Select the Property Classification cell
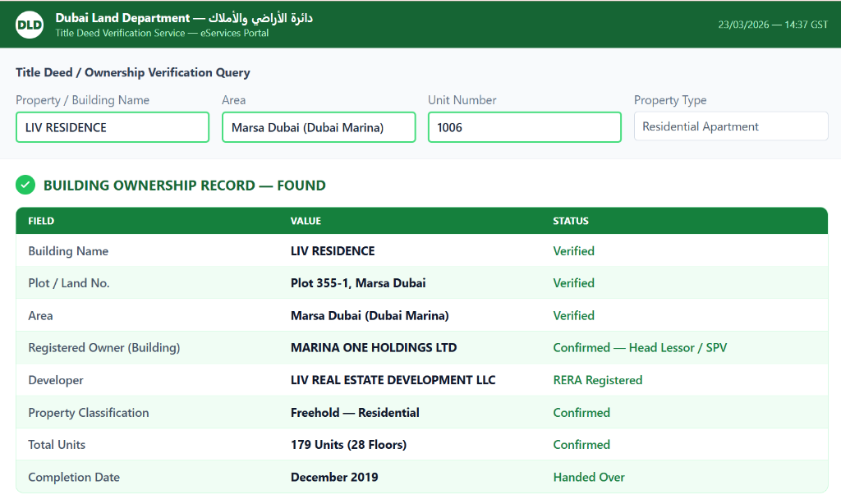 [x=89, y=413]
